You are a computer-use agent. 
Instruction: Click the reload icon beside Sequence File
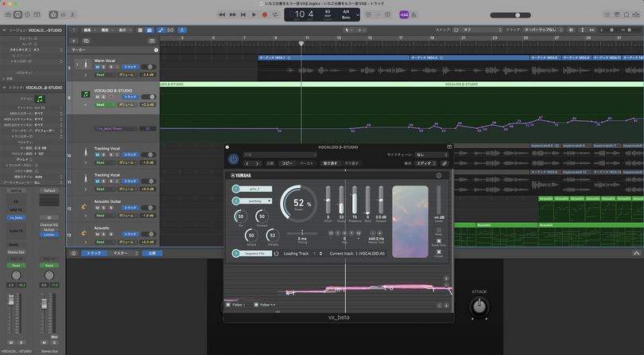(x=276, y=253)
